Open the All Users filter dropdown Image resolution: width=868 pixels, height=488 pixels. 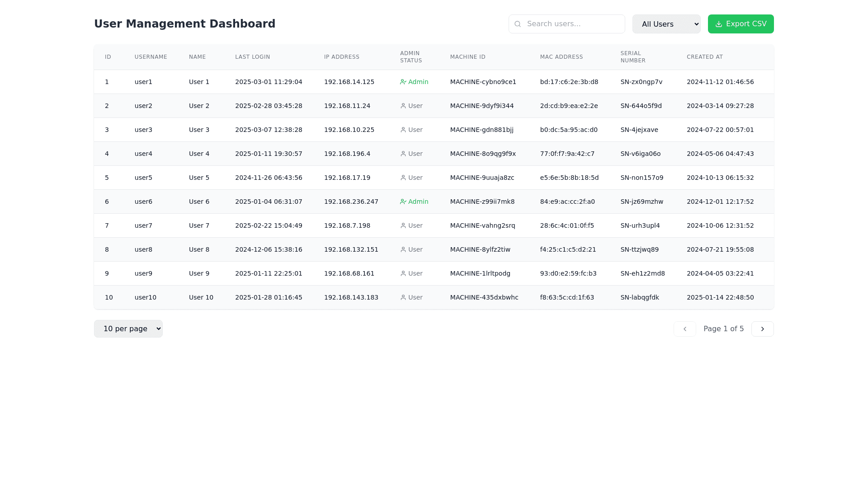666,24
